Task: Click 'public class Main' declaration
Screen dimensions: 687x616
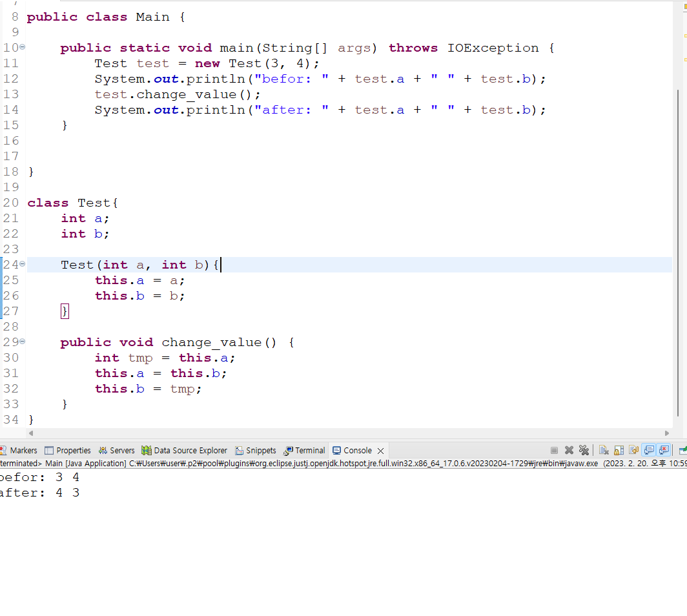Action: click(x=98, y=17)
